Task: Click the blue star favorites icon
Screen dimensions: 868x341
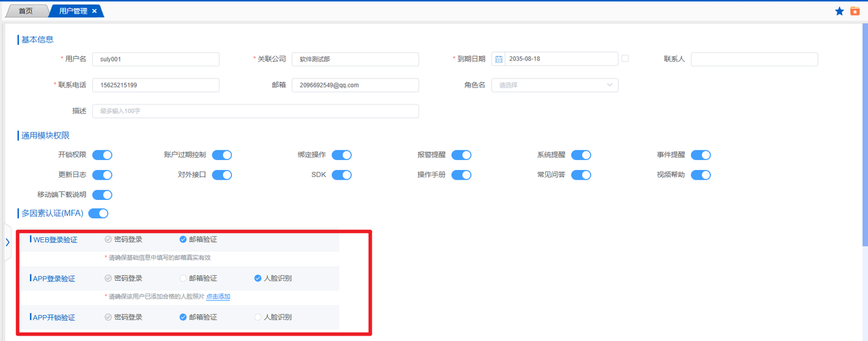Action: 839,12
